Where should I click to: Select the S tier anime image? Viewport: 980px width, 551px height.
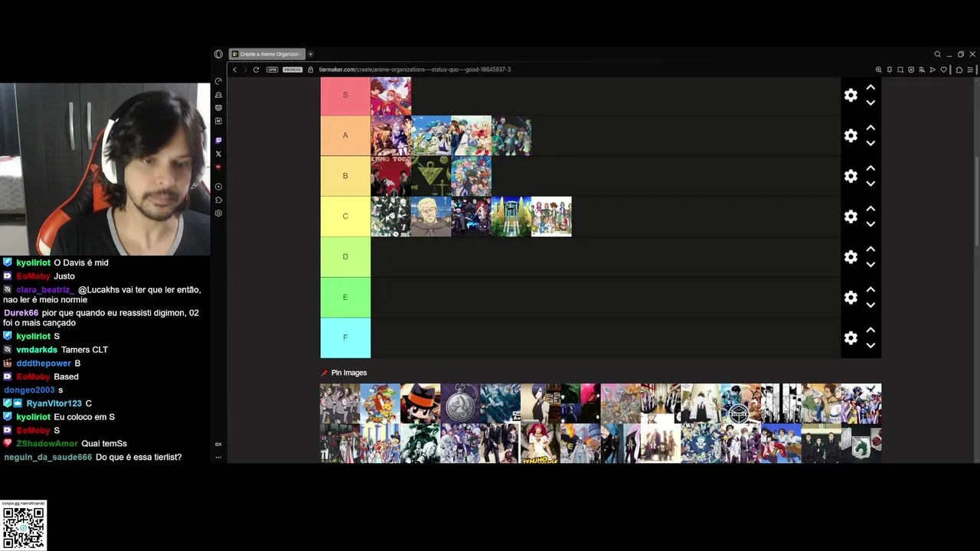tap(390, 96)
